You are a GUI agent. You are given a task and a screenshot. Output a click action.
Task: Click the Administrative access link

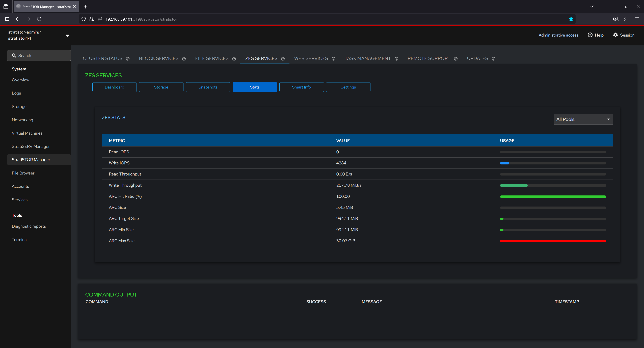558,35
